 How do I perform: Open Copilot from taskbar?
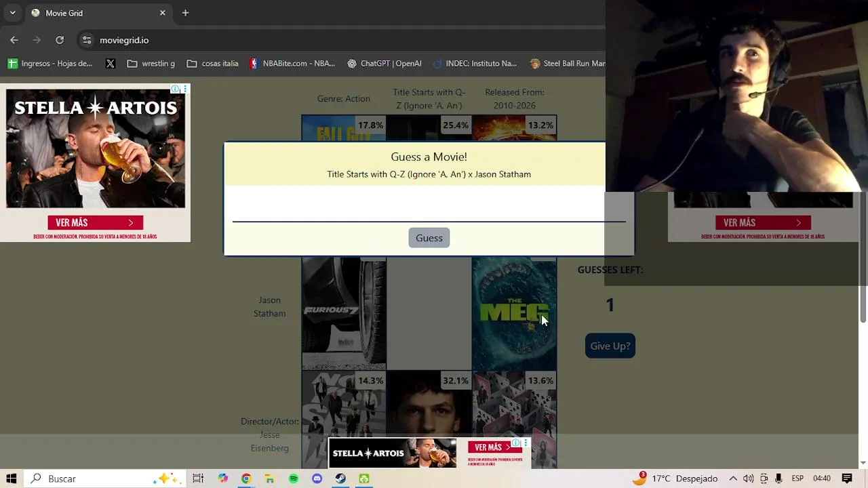click(222, 479)
